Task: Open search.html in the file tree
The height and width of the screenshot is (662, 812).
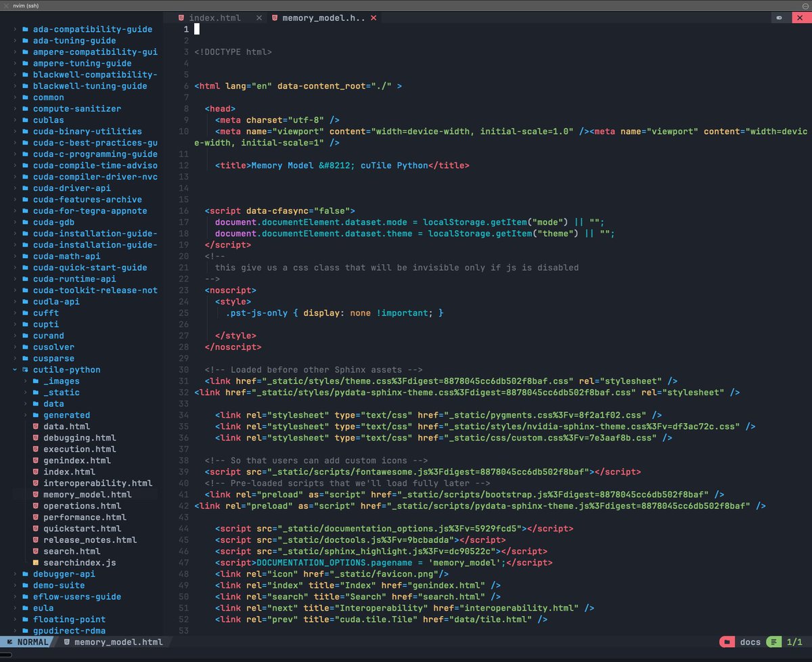Action: click(72, 551)
